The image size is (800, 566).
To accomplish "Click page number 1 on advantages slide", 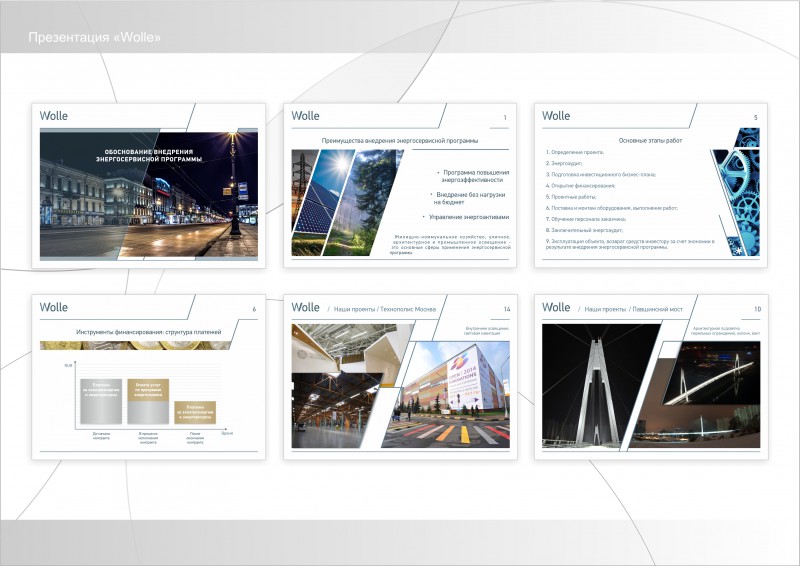I will tap(505, 118).
